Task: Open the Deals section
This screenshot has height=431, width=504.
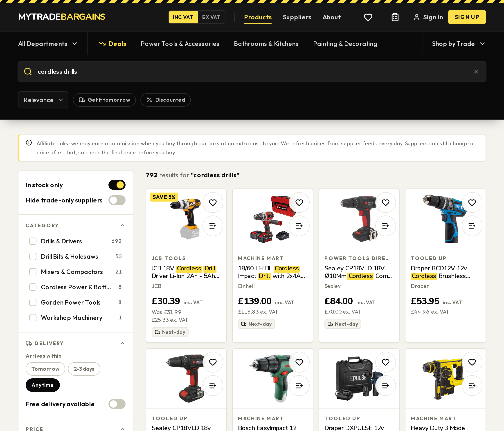Action: (x=112, y=44)
